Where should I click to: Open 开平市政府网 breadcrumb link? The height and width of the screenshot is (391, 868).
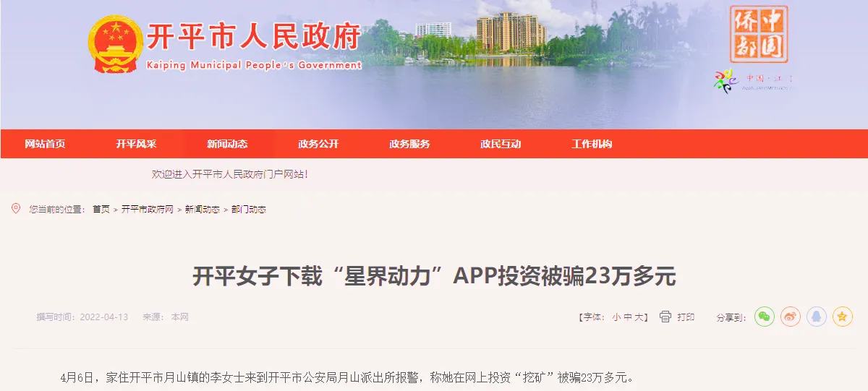148,210
